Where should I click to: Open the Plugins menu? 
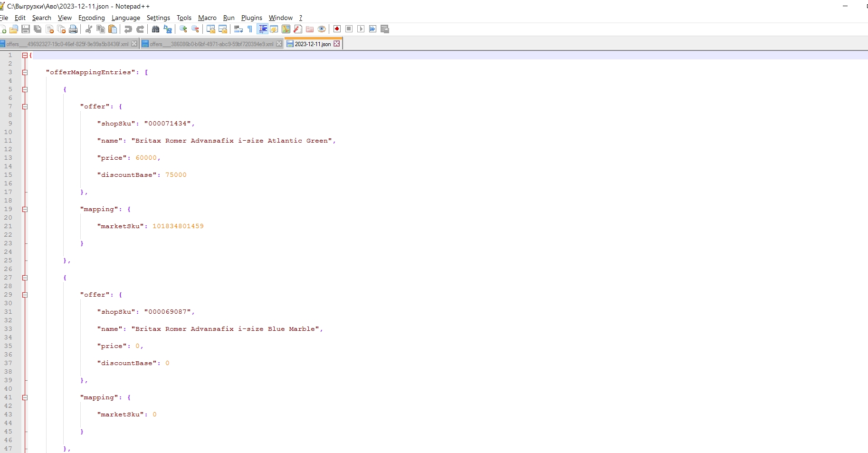251,18
